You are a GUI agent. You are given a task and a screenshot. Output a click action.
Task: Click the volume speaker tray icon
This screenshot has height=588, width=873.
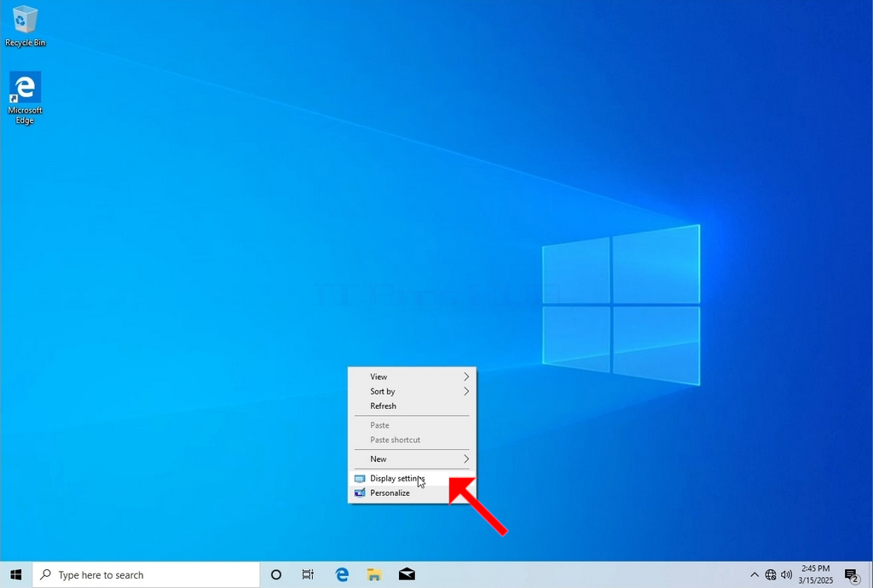click(787, 574)
